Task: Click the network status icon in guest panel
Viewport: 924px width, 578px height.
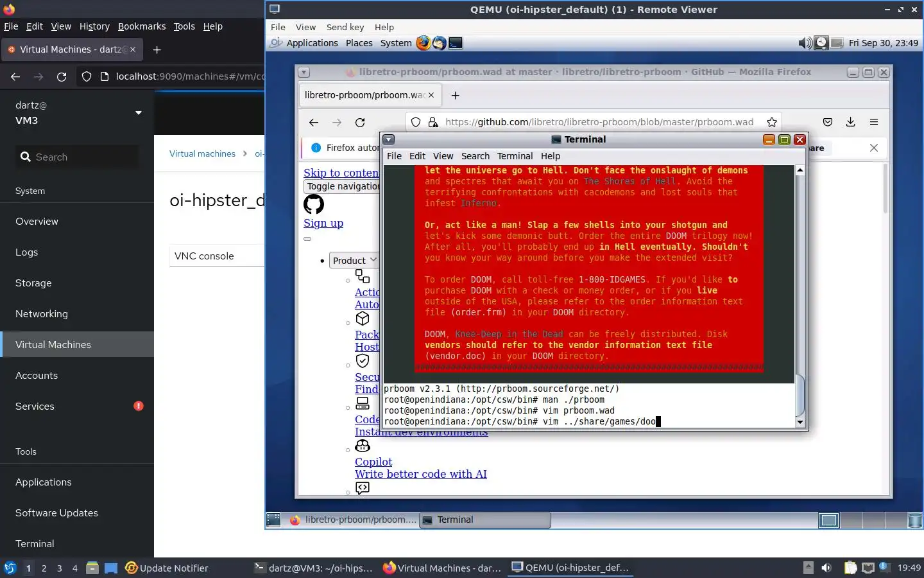Action: [837, 43]
